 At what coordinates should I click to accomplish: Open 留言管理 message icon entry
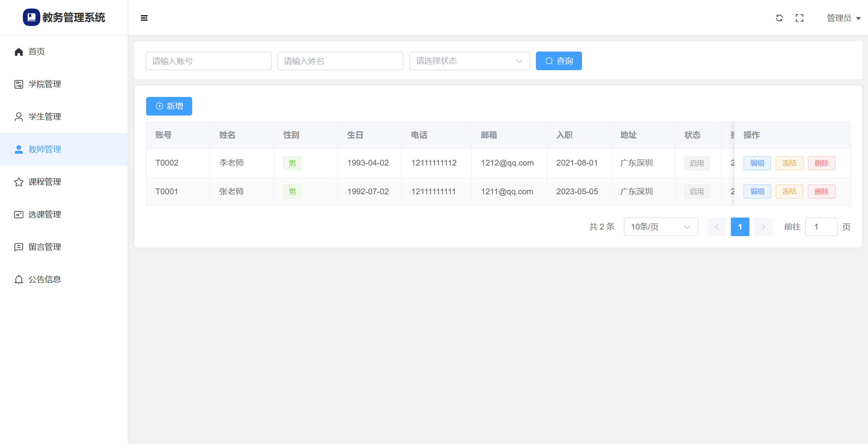[45, 247]
